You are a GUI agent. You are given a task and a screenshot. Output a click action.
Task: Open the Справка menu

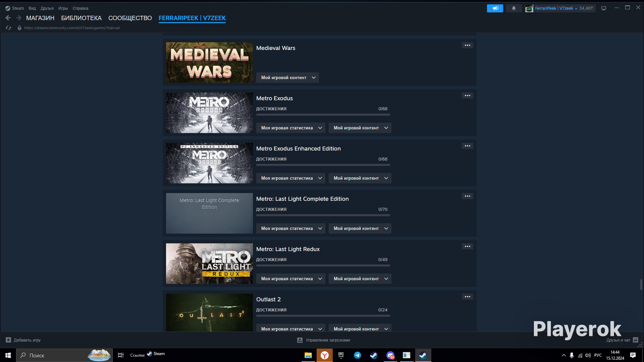pyautogui.click(x=80, y=8)
